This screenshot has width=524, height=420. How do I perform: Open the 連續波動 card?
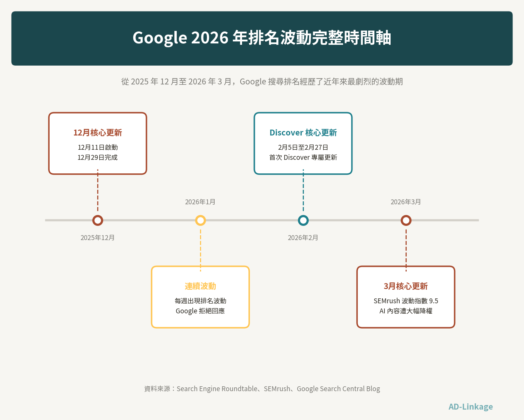(200, 297)
